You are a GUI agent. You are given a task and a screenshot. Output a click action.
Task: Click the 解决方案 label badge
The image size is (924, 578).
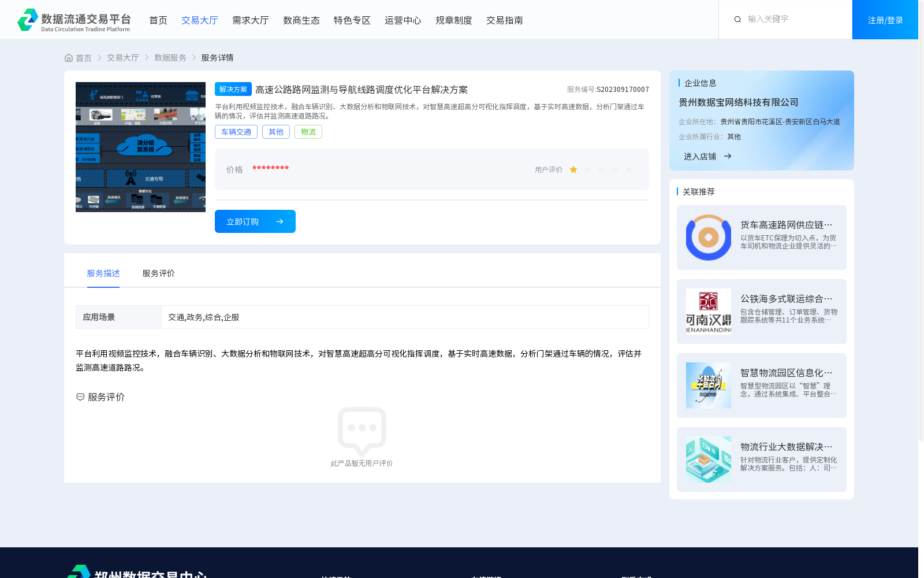(233, 89)
